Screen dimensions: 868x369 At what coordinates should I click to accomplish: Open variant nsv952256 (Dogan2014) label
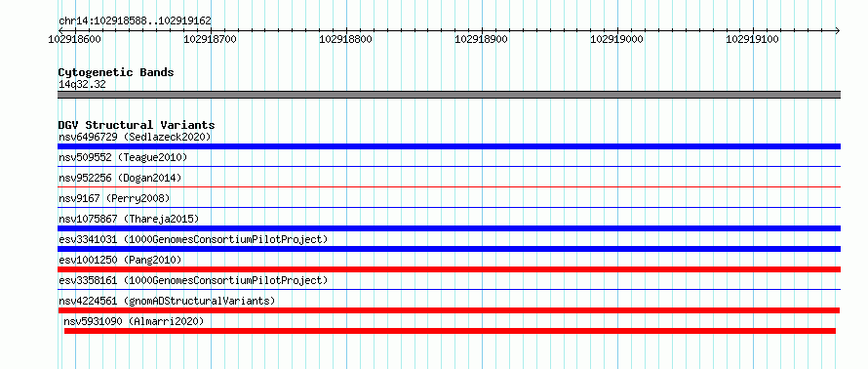click(x=120, y=178)
